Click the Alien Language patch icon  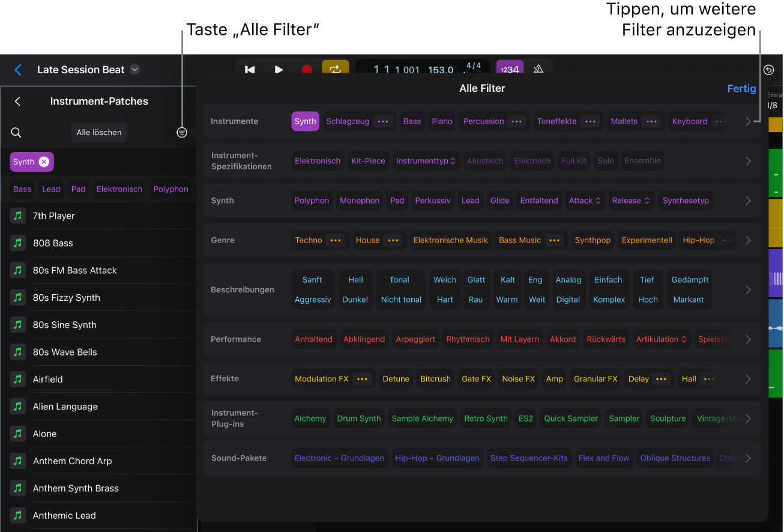click(18, 407)
